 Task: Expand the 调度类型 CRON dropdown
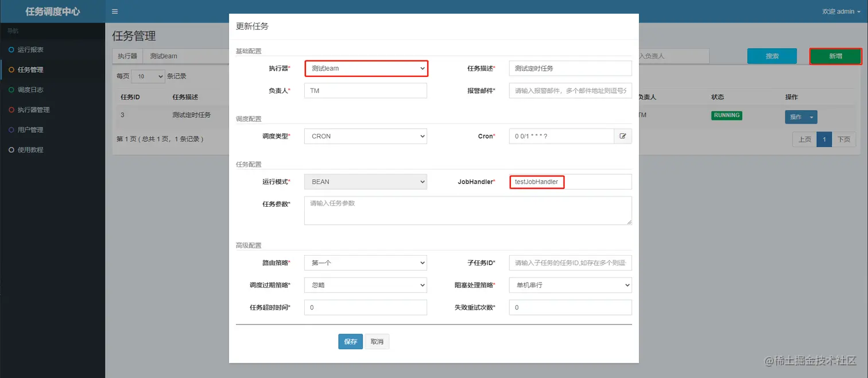click(x=366, y=136)
